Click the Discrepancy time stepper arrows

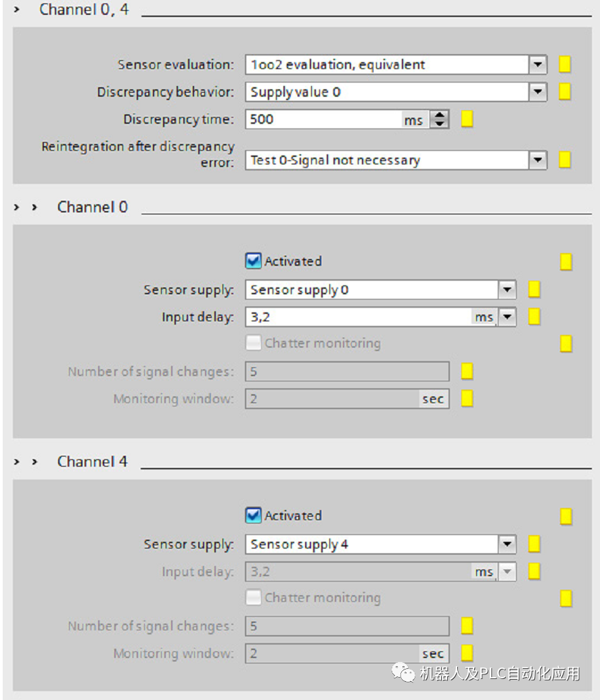coord(440,120)
